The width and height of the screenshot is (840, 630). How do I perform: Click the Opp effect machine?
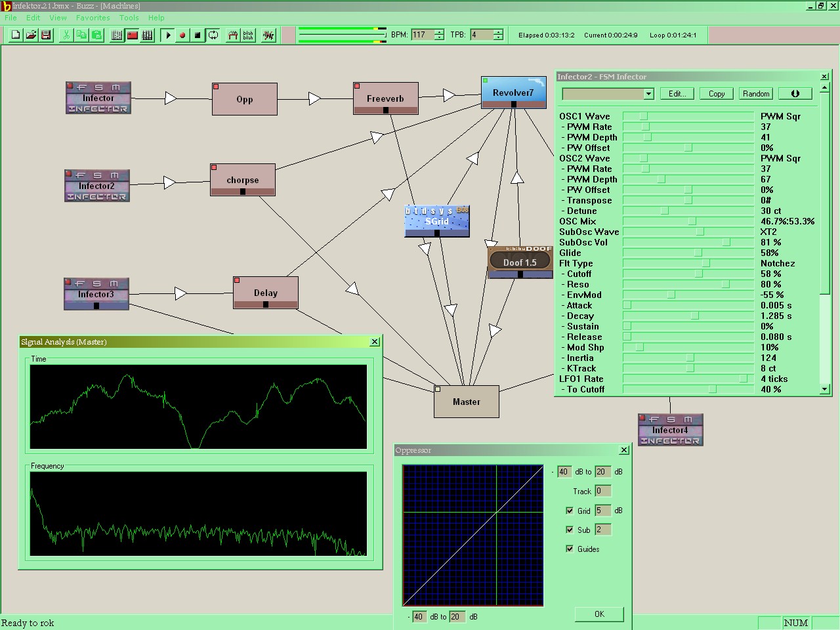[x=244, y=99]
